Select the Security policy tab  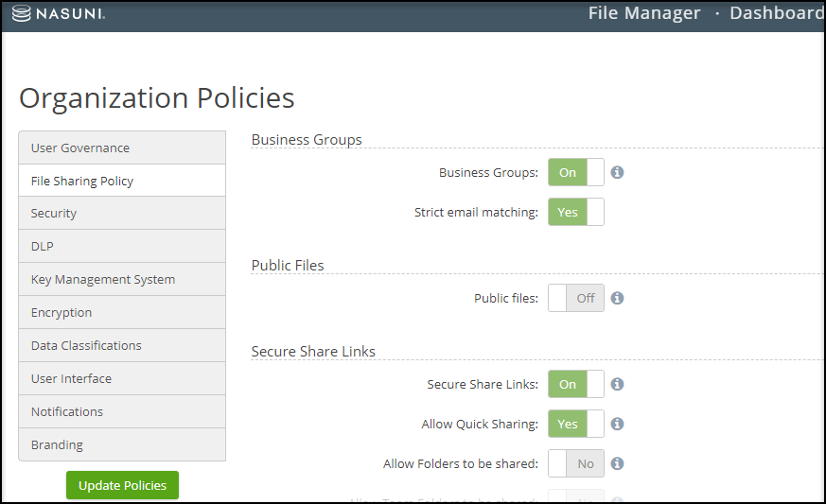coord(122,214)
